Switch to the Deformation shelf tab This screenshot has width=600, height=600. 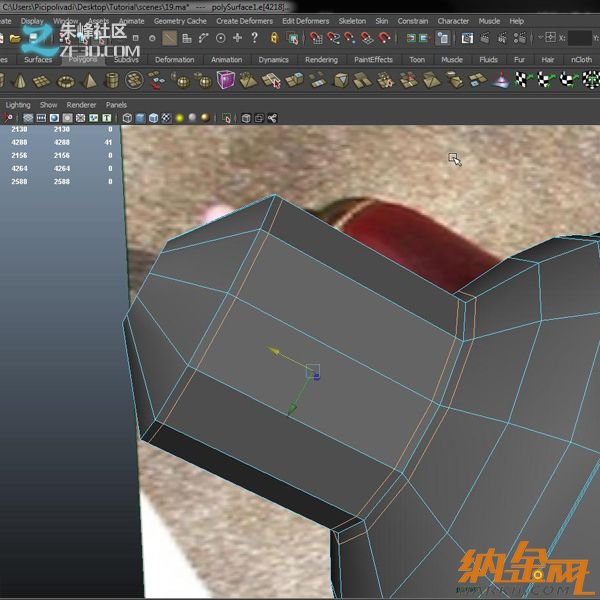tap(174, 60)
